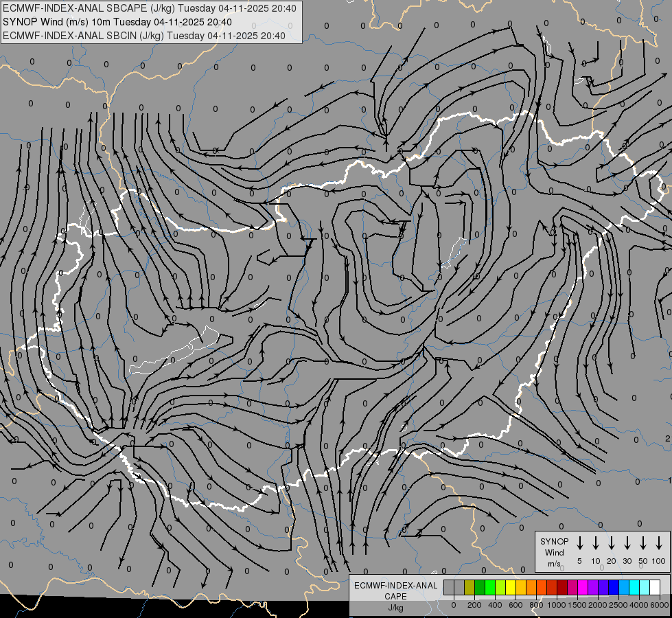Click the olive swatch in the CAPE color scale
The image size is (672, 618).
pyautogui.click(x=470, y=587)
